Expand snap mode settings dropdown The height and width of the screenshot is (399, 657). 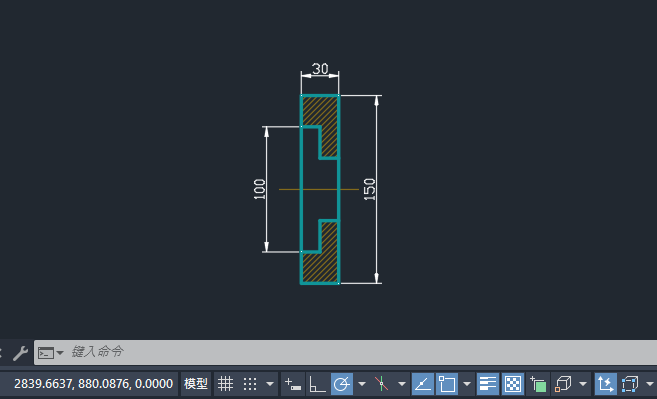click(x=270, y=384)
